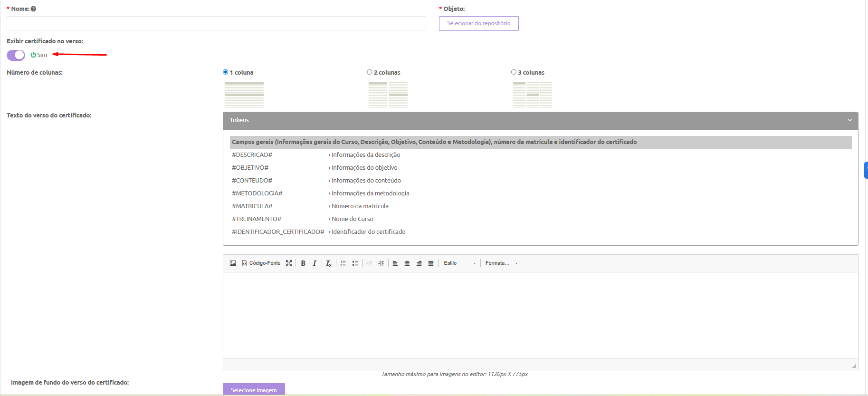Screen dimensions: 868x396
Task: Collapse the Tokens panel
Action: [x=849, y=120]
